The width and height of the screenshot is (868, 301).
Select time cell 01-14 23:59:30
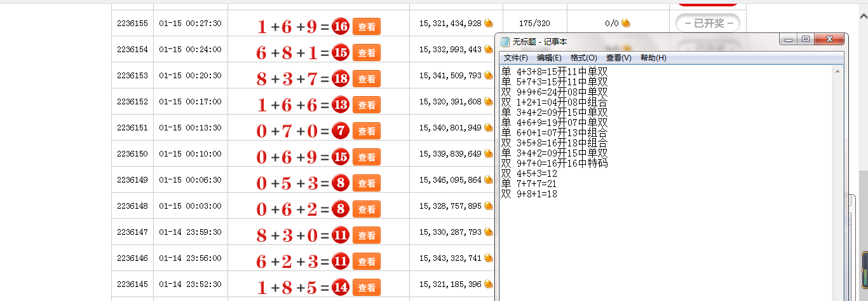pos(190,232)
